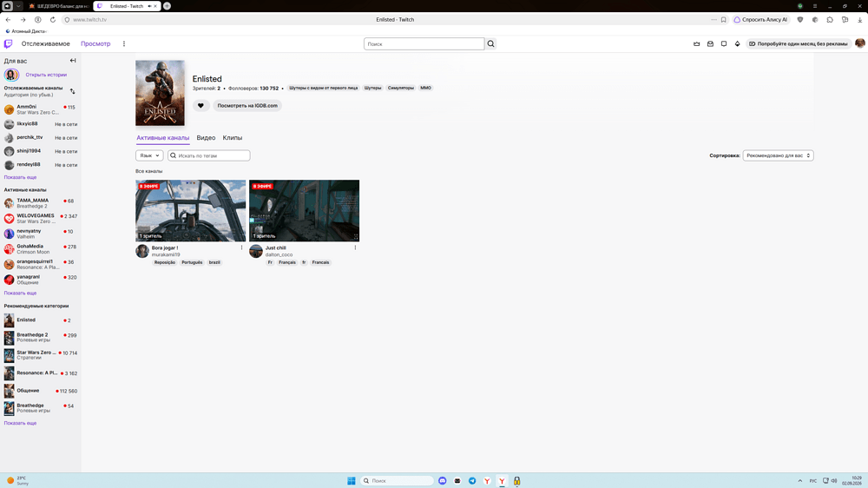Switch to the Активные каналы tab

tap(163, 138)
